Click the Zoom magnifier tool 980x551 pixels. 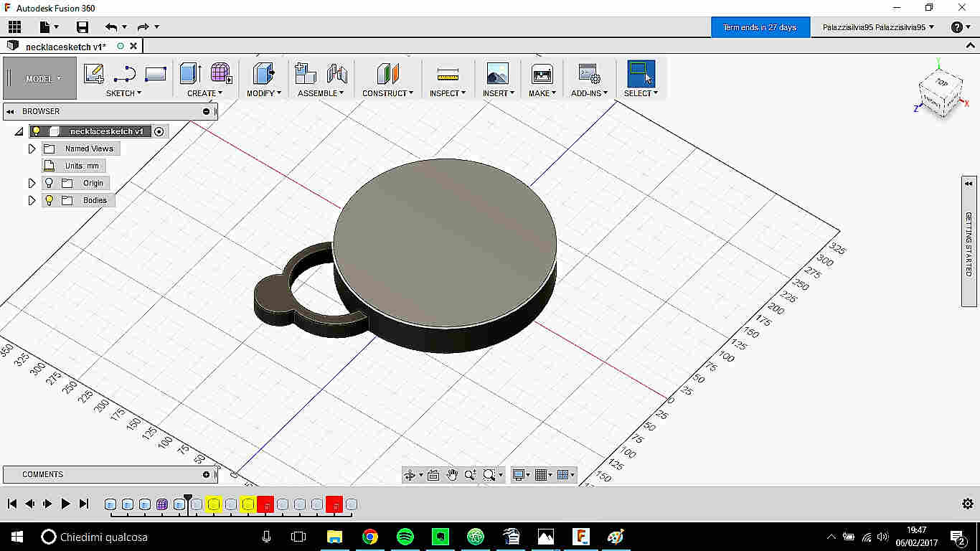coord(471,475)
